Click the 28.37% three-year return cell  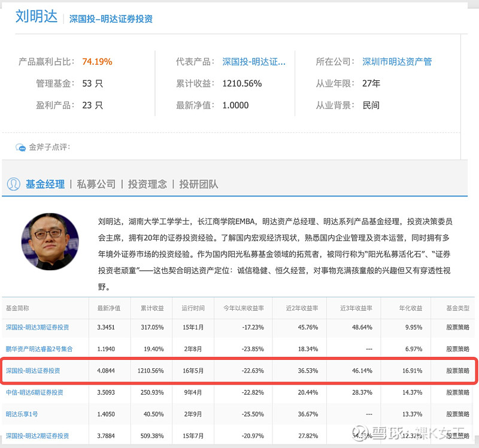click(x=362, y=392)
